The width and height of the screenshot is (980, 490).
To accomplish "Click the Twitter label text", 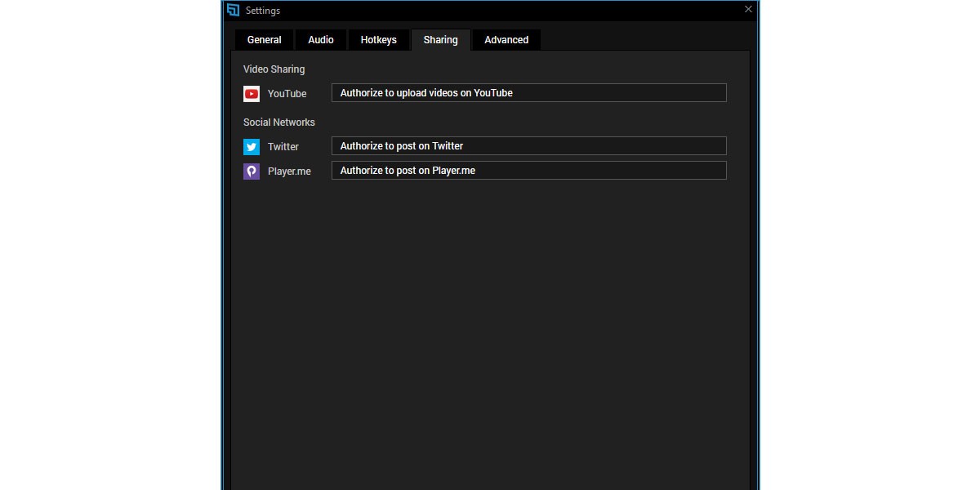I will point(283,146).
